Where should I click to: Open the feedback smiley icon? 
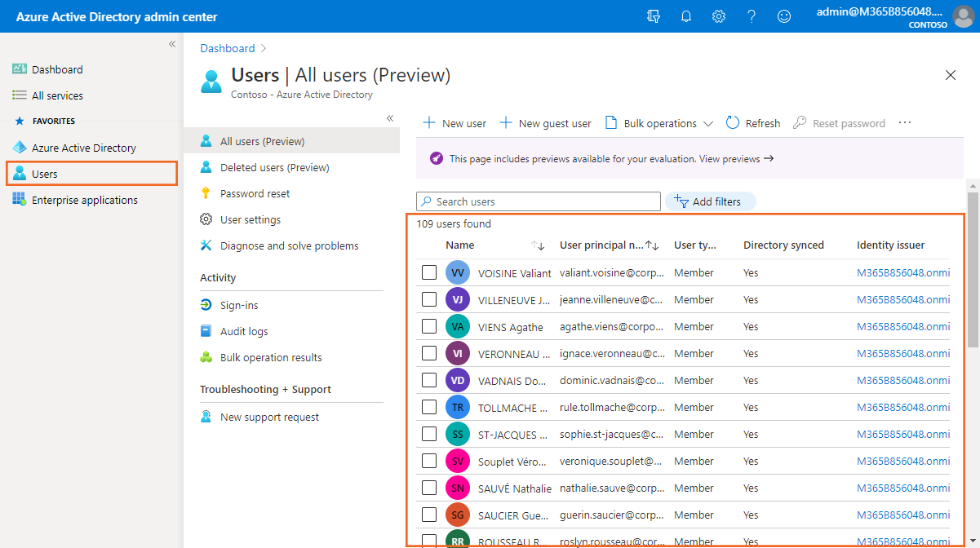point(784,16)
